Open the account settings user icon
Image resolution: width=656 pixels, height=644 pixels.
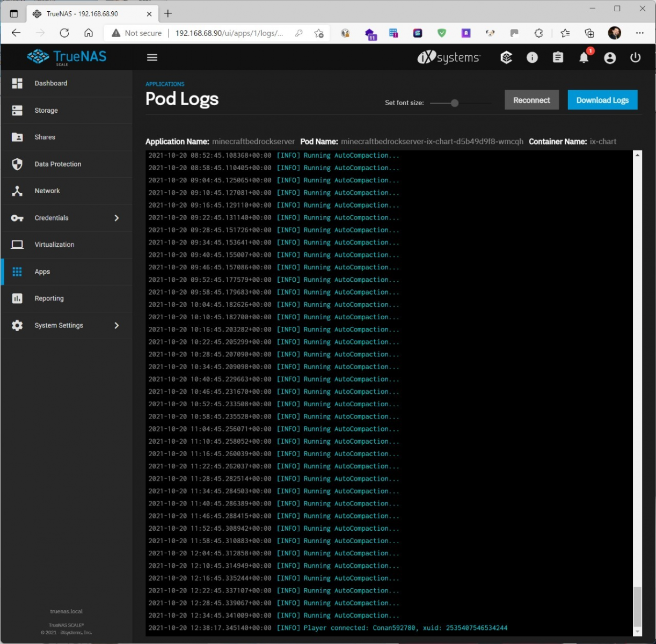point(610,57)
